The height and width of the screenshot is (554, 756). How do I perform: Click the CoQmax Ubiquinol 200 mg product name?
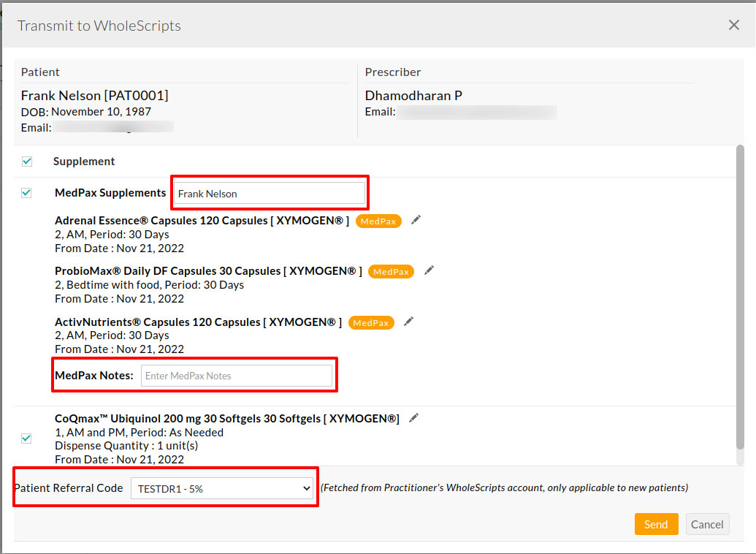coord(226,419)
